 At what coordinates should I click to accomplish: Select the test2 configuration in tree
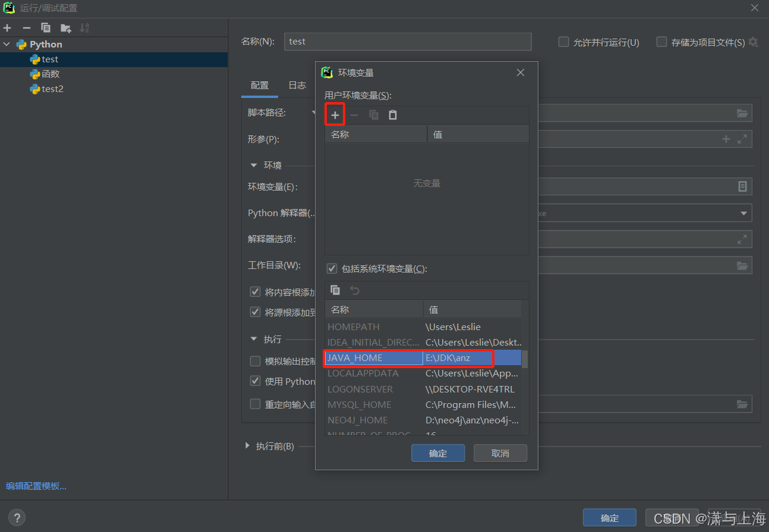[x=114, y=89]
